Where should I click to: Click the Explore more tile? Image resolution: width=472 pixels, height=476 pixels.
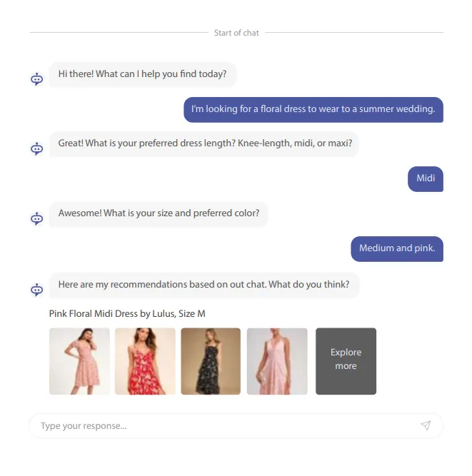pyautogui.click(x=346, y=361)
